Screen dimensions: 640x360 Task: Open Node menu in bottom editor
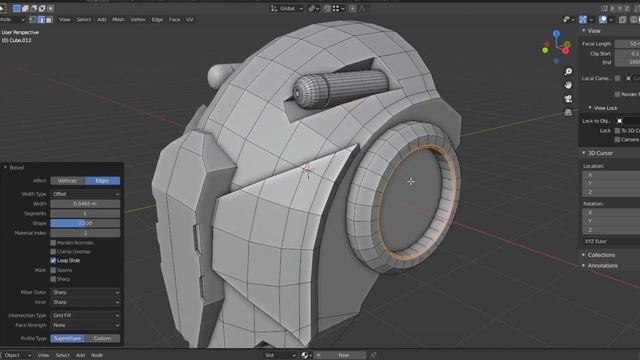(x=97, y=355)
